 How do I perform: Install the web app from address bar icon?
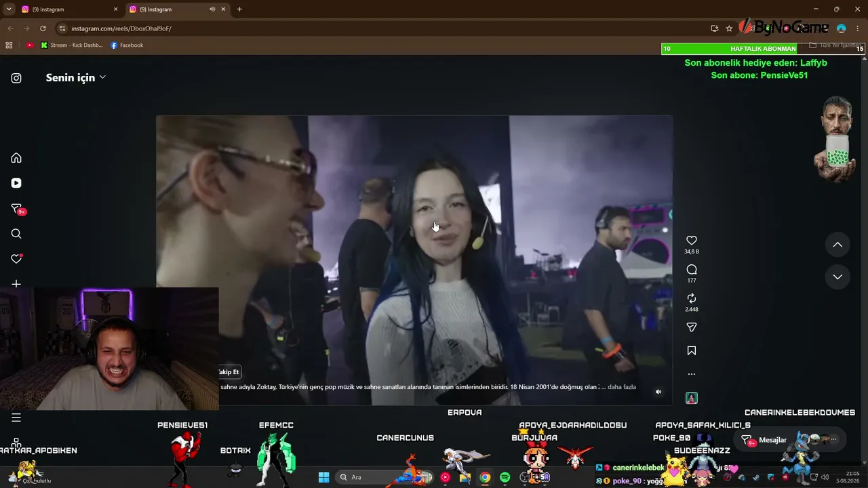715,28
